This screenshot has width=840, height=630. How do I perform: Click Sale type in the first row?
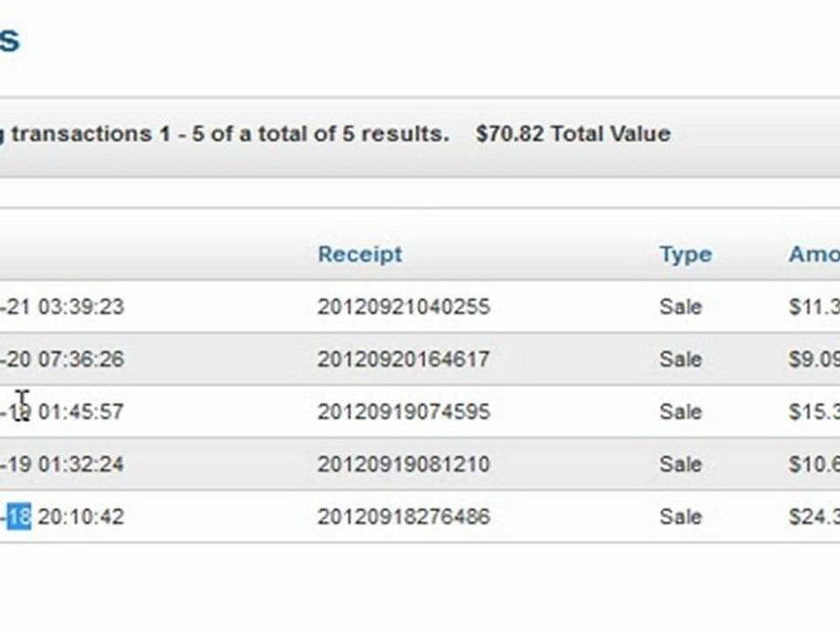[x=681, y=307]
